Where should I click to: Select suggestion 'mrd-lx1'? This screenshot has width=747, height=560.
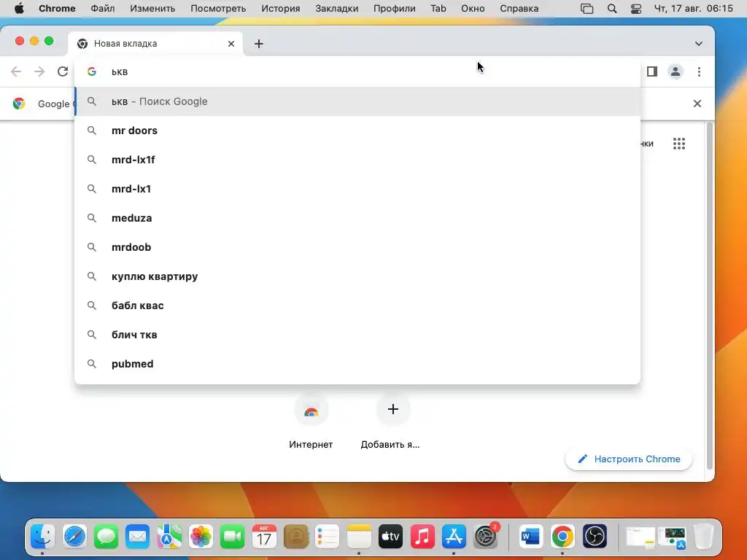click(x=357, y=189)
